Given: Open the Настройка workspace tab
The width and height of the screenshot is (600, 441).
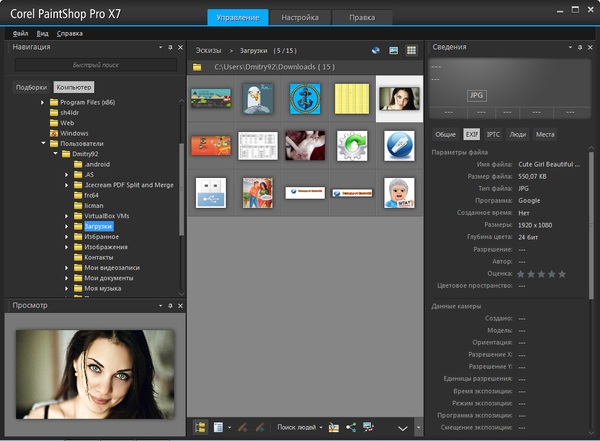Looking at the screenshot, I should click(300, 18).
